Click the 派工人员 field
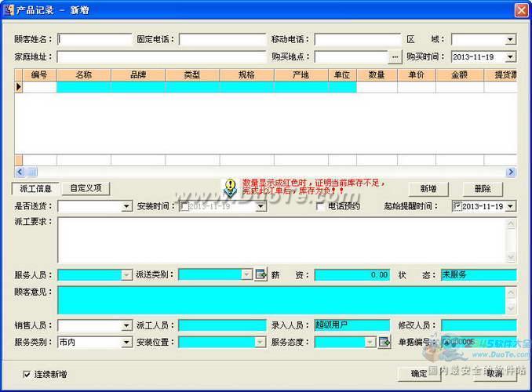This screenshot has height=392, width=532. tap(222, 325)
